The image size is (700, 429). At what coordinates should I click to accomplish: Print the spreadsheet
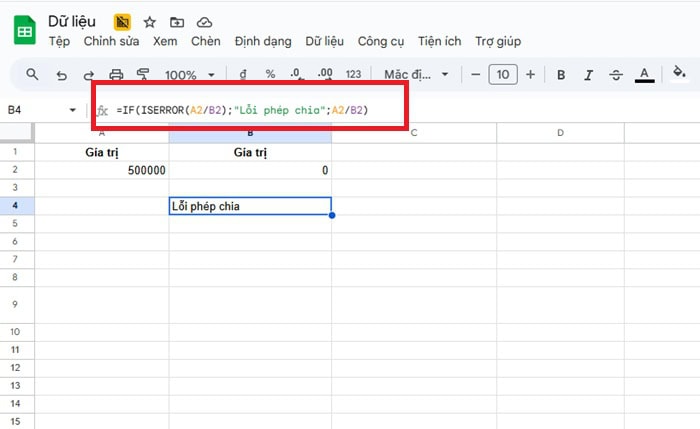coord(116,74)
